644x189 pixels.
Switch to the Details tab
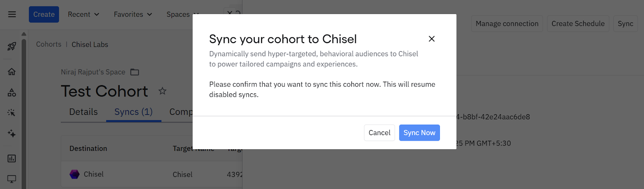coord(83,112)
